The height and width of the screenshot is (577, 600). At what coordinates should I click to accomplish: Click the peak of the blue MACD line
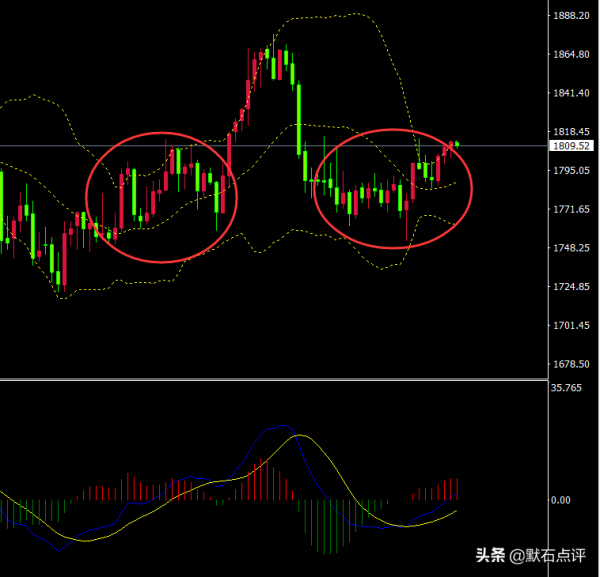click(x=275, y=428)
